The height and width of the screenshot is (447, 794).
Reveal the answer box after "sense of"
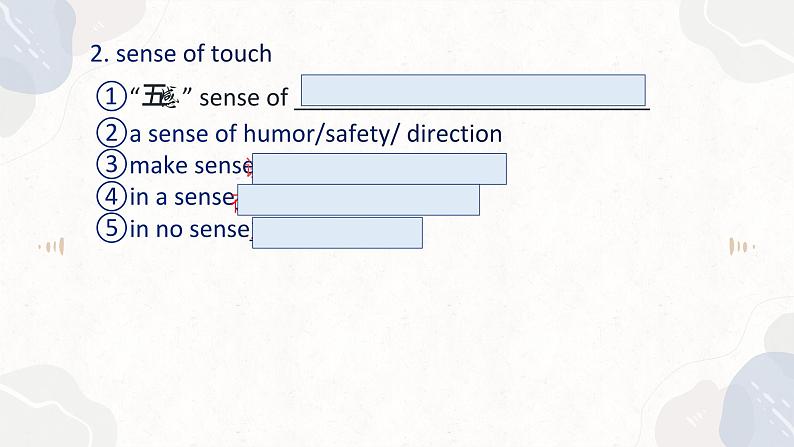tap(473, 90)
